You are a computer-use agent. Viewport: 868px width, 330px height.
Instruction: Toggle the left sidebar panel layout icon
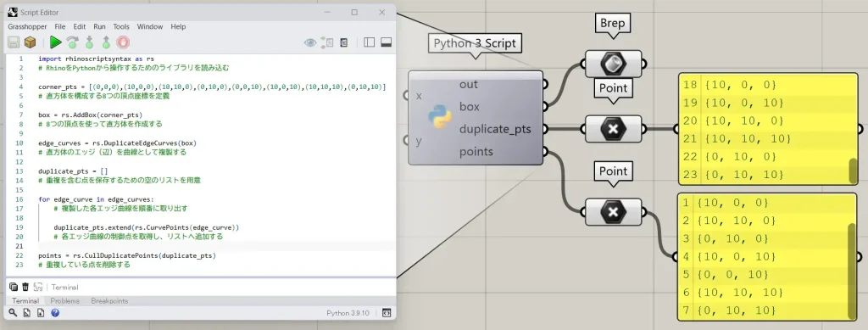[x=370, y=42]
